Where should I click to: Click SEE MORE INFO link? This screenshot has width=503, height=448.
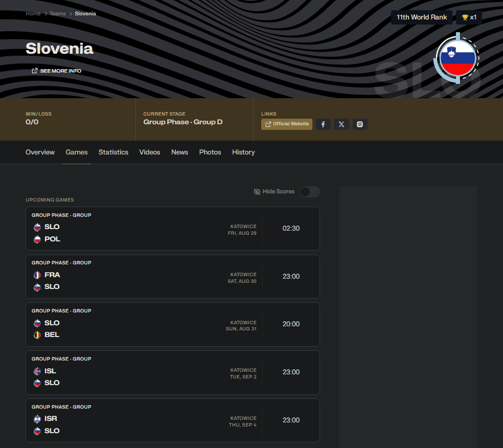56,71
